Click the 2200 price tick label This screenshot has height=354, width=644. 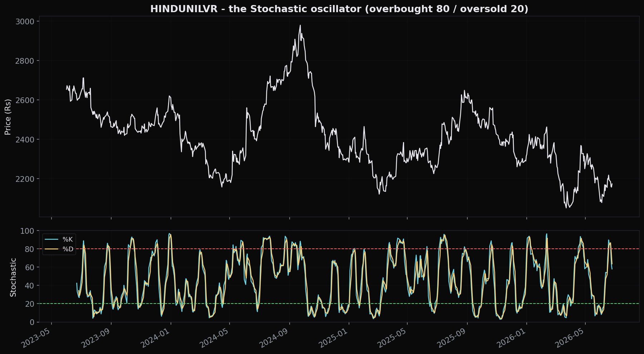[x=25, y=179]
